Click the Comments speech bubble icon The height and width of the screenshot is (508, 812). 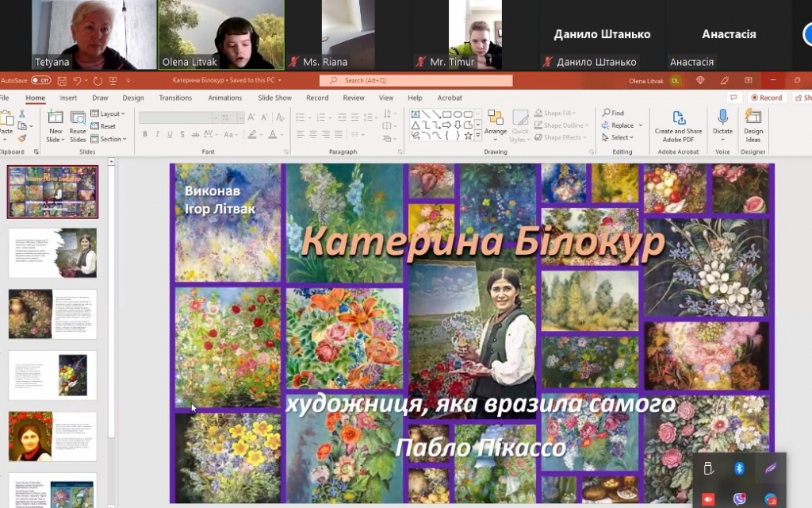point(733,98)
